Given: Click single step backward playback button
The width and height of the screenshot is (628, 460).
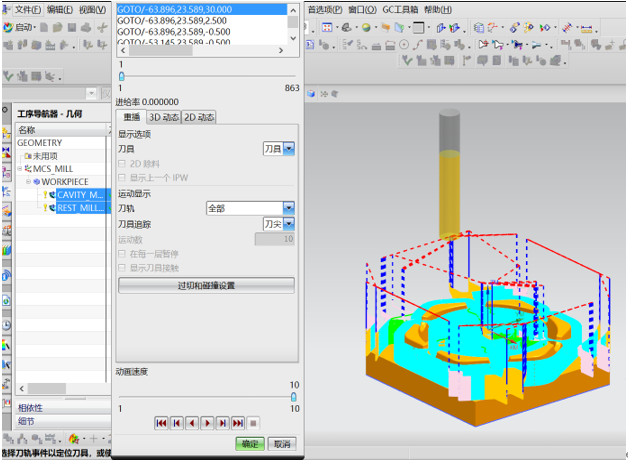Looking at the screenshot, I should click(192, 423).
